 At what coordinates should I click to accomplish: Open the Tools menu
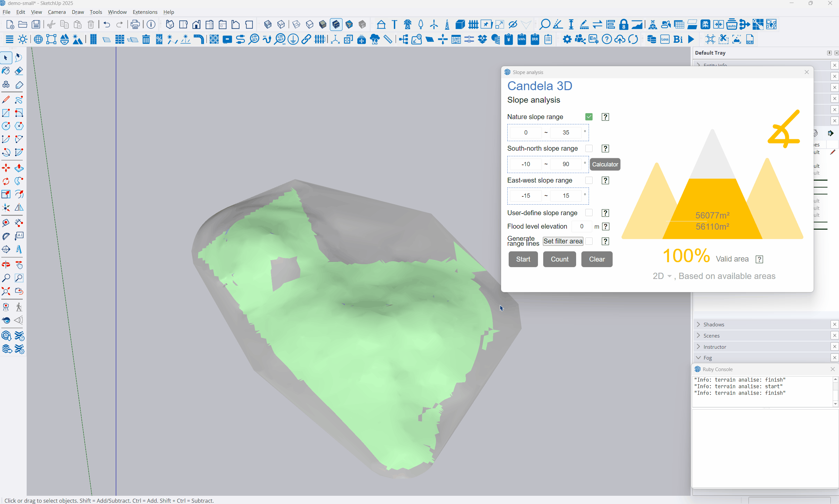click(96, 12)
